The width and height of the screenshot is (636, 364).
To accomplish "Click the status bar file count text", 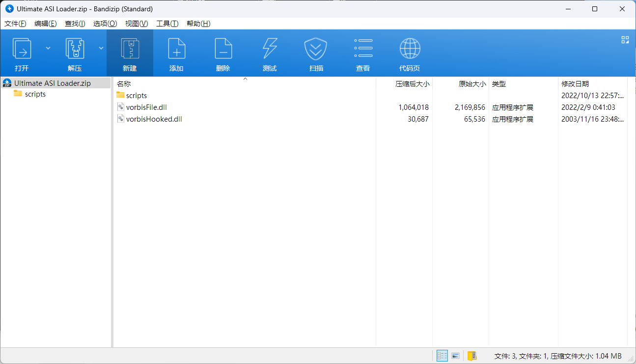I will pyautogui.click(x=558, y=356).
